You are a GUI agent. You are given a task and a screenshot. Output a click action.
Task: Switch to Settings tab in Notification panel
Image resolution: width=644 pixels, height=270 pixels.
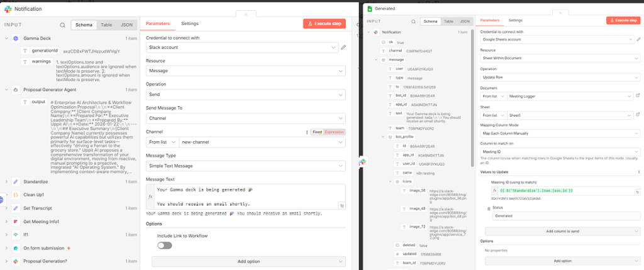click(190, 24)
